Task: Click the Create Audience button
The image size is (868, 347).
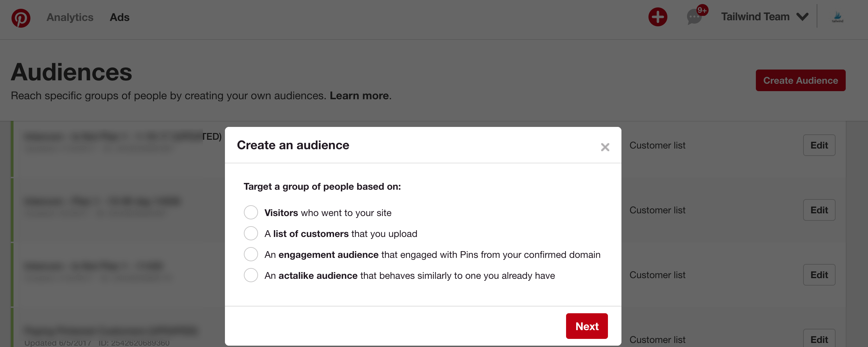Action: click(x=800, y=80)
